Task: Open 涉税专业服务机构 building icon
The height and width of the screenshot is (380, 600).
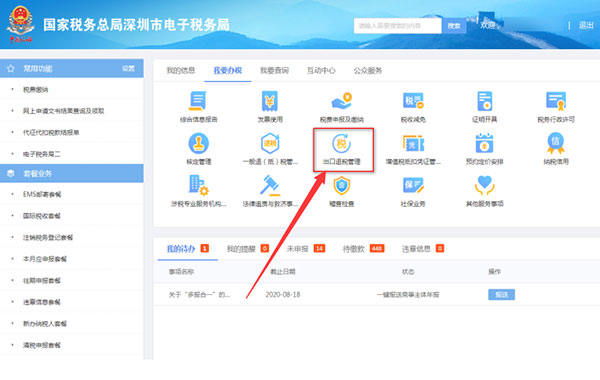Action: 198,186
